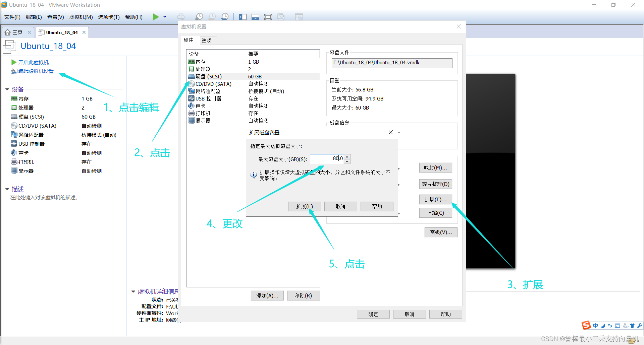Select 声卡 row in settings dialog

point(253,106)
